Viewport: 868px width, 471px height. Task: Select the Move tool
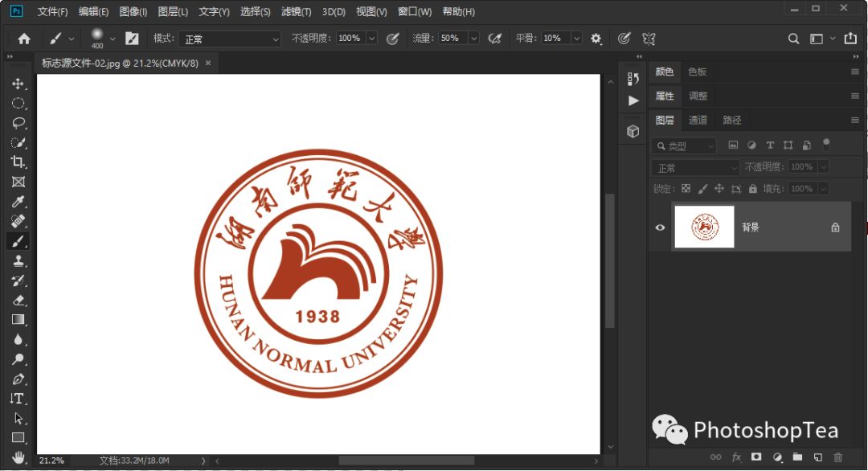[18, 84]
